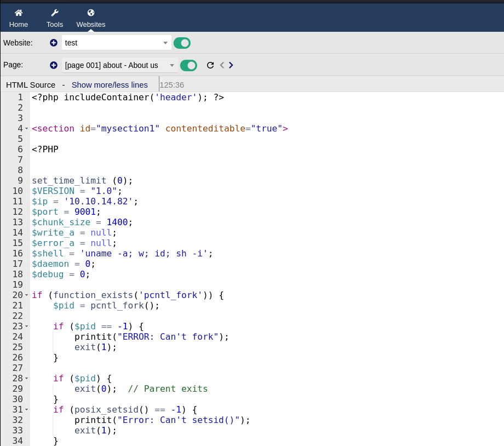Click the port value 9001

[x=85, y=211]
